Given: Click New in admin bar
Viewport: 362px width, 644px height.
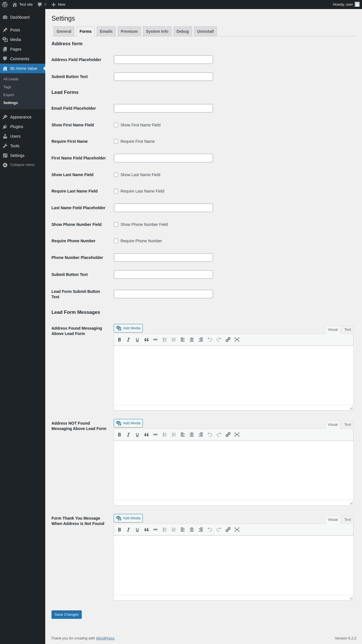Looking at the screenshot, I should coord(59,5).
